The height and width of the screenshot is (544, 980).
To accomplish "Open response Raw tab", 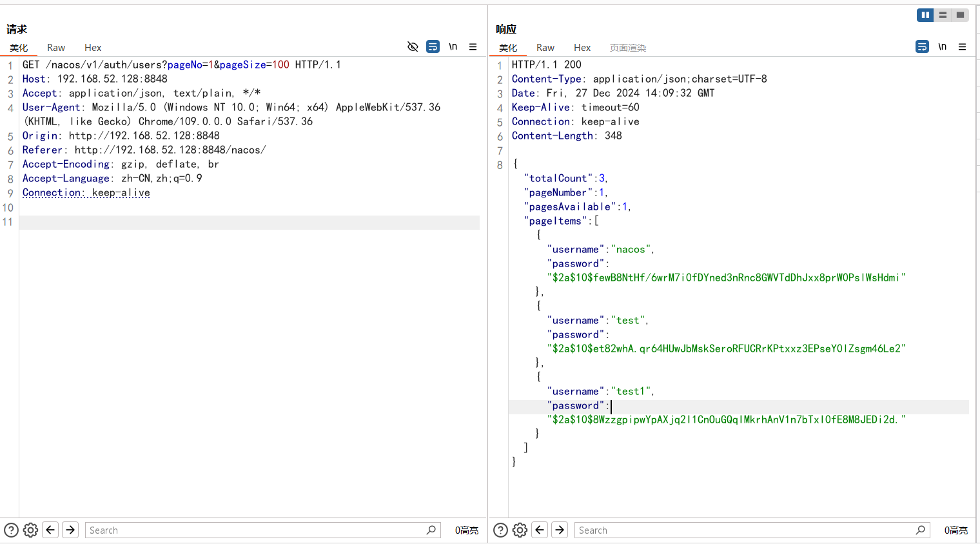I will pyautogui.click(x=545, y=48).
